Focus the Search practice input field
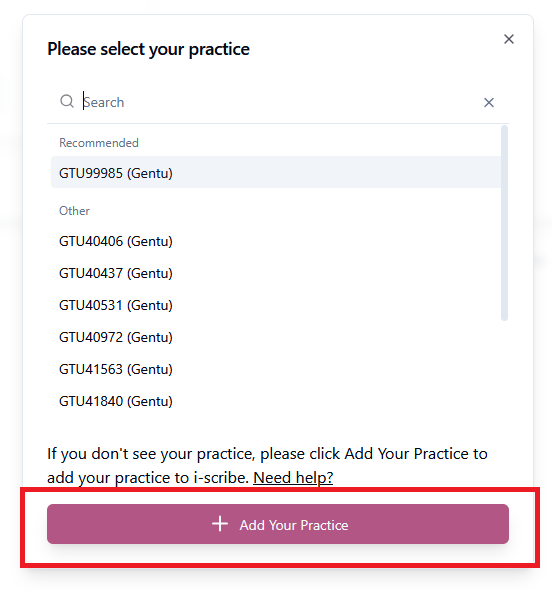 [278, 102]
